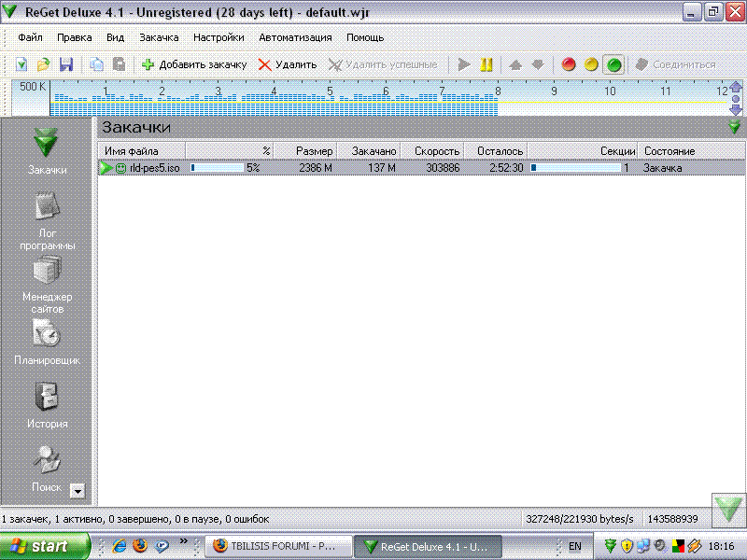The width and height of the screenshot is (747, 560).
Task: Select the green traffic mode light
Action: point(613,64)
